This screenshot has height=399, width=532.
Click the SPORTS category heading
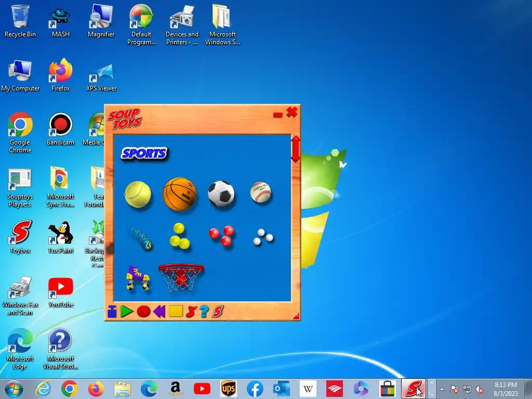(x=144, y=153)
